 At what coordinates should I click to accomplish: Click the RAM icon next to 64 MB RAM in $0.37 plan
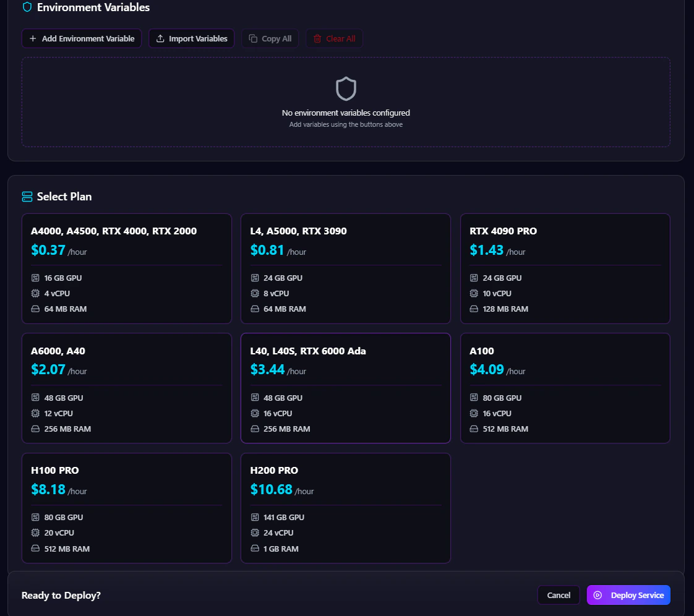point(35,309)
